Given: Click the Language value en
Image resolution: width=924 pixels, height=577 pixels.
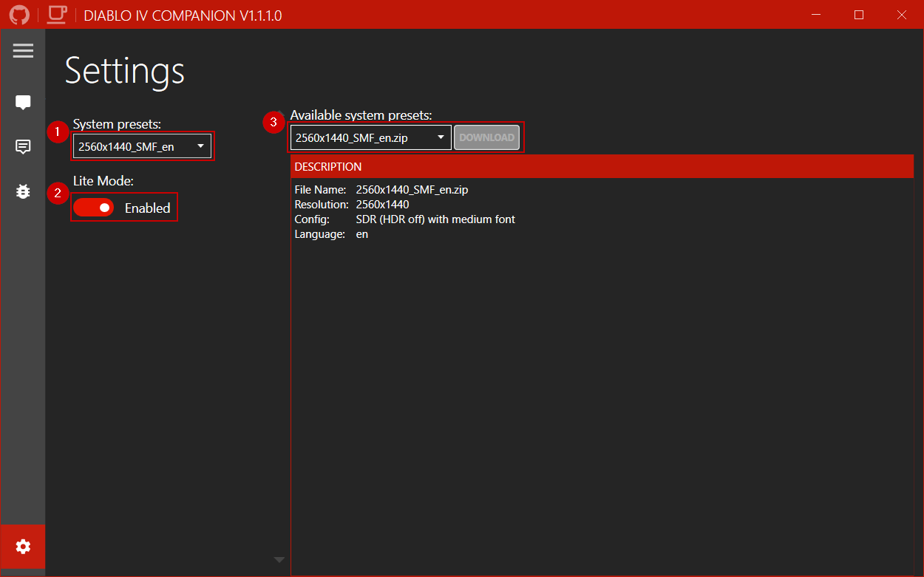Looking at the screenshot, I should pyautogui.click(x=362, y=234).
